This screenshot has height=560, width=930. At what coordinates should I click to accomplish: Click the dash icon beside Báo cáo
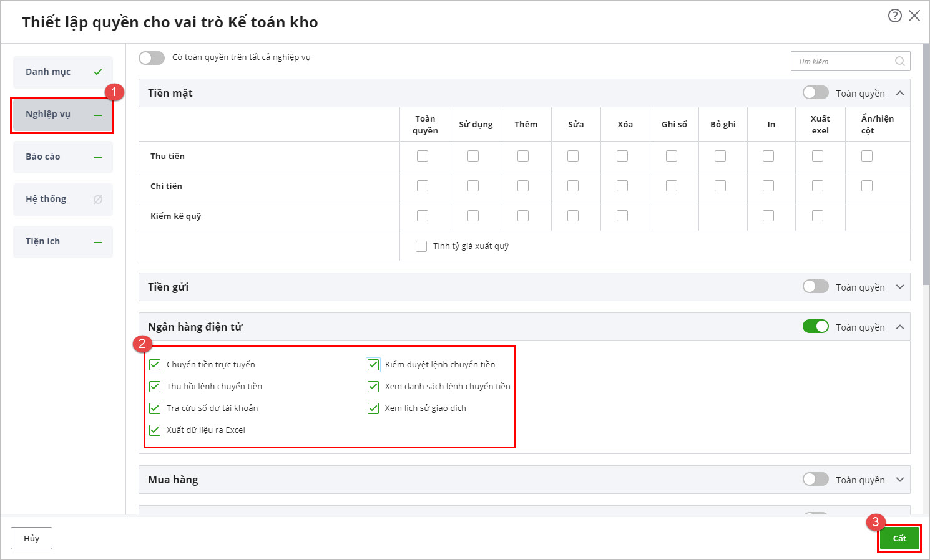click(98, 157)
